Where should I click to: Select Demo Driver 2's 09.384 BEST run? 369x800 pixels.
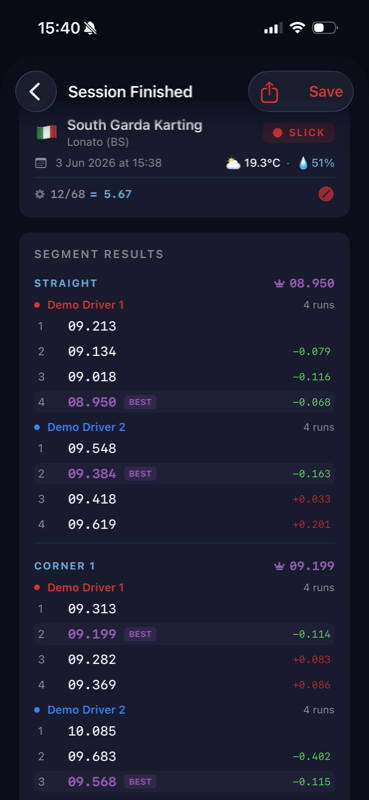(184, 473)
